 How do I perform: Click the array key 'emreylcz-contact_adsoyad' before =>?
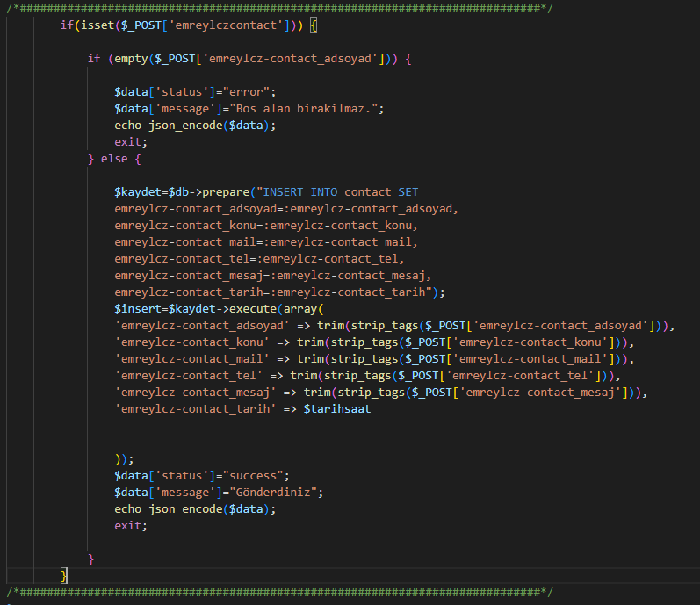coord(202,326)
